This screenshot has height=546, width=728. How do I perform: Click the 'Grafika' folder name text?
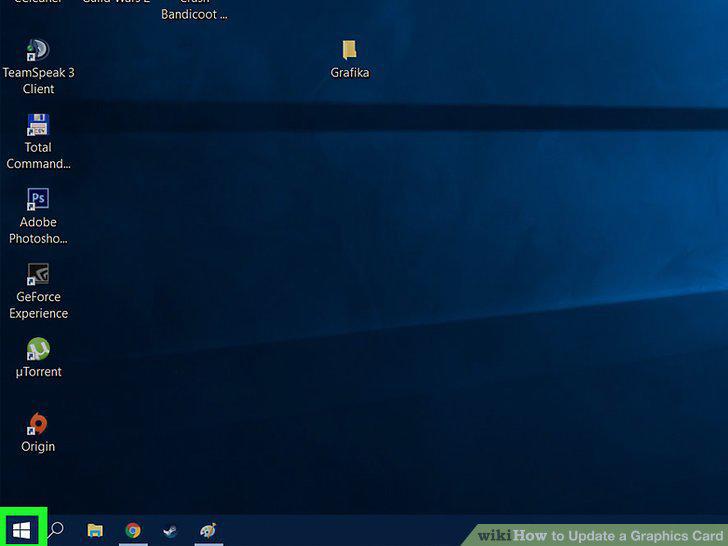point(350,73)
